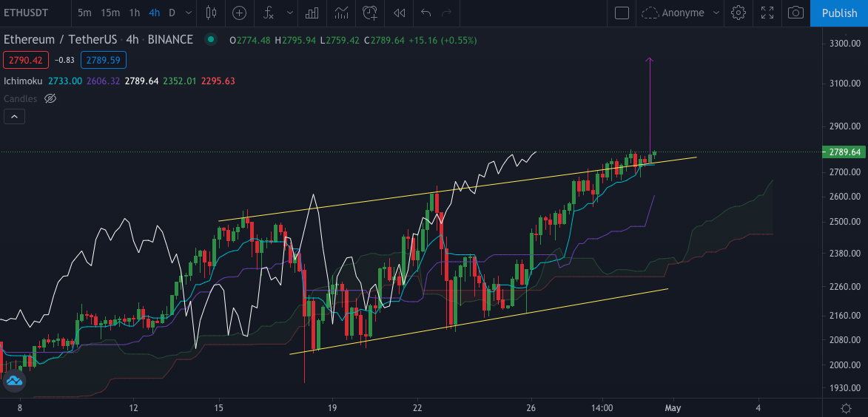
Task: Open time axis settings gear at bottom right
Action: click(847, 408)
